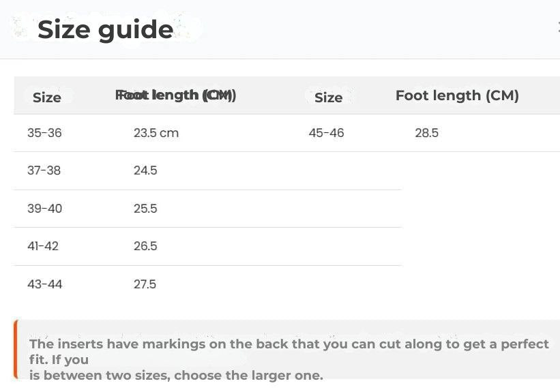Click the orange bar beside the note
The image size is (560, 392).
(16, 349)
